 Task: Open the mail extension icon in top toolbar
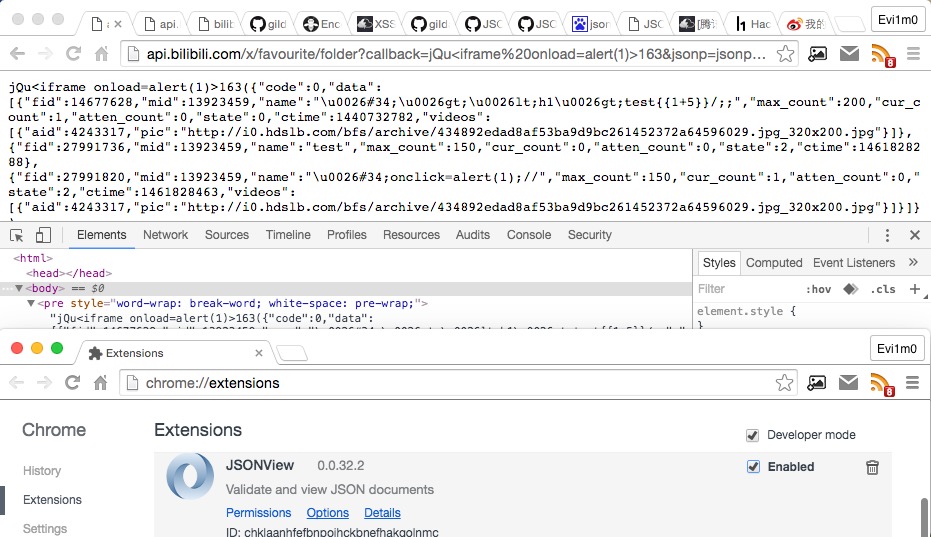click(849, 54)
